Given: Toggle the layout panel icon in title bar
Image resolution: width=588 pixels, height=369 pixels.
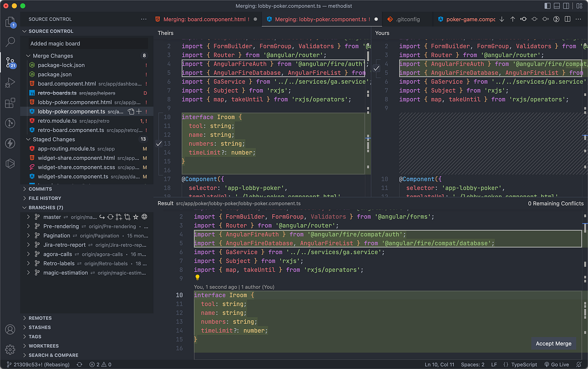Looking at the screenshot, I should [x=558, y=6].
